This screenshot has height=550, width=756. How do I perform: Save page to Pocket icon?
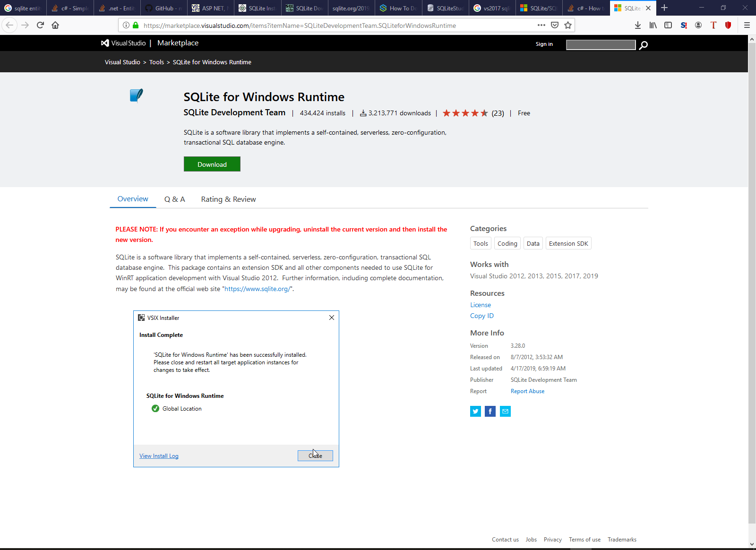[555, 25]
